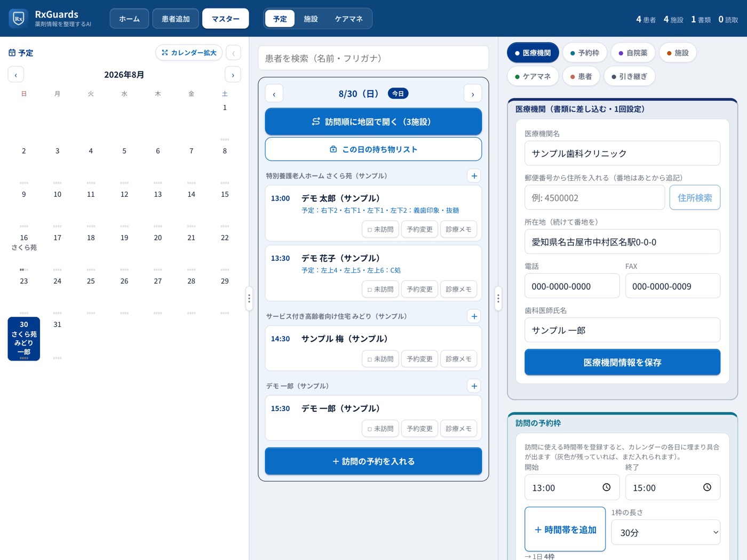Mark デモ 太郎 visit as 未訪問 checkbox
This screenshot has width=747, height=560.
(x=380, y=229)
